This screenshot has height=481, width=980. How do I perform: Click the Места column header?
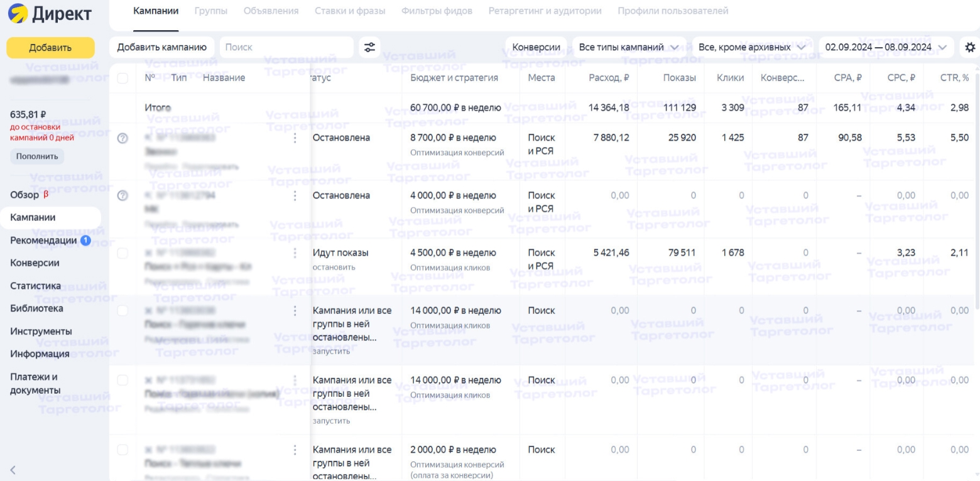(542, 78)
